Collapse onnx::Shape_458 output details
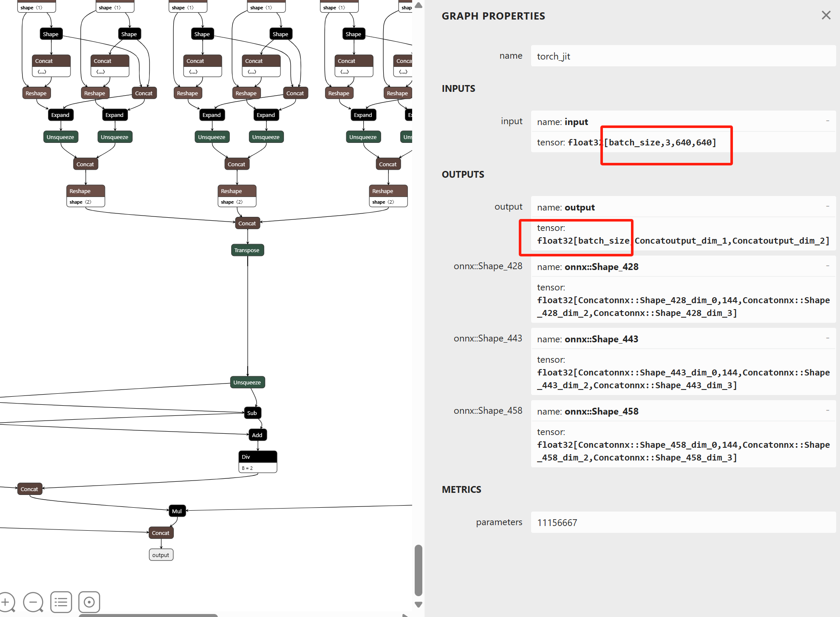The height and width of the screenshot is (617, 840). pyautogui.click(x=827, y=411)
